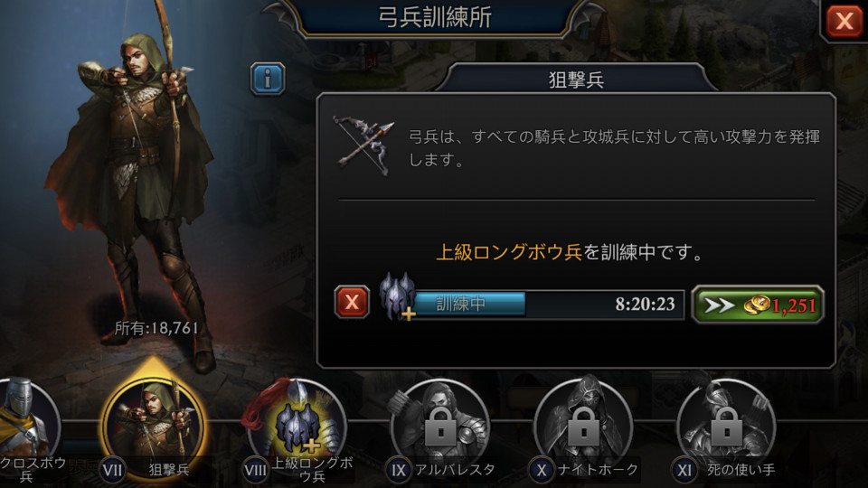Screen dimensions: 868x488
Task: Click the helmets icon beside progress bar
Action: tap(398, 296)
